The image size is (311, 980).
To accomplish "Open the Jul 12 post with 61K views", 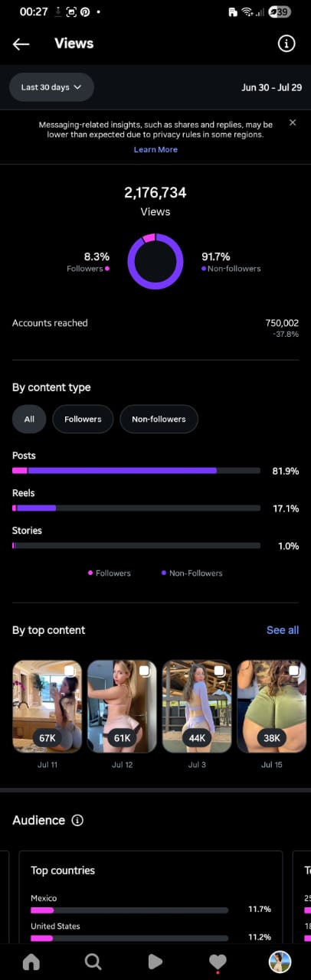I will pos(122,707).
